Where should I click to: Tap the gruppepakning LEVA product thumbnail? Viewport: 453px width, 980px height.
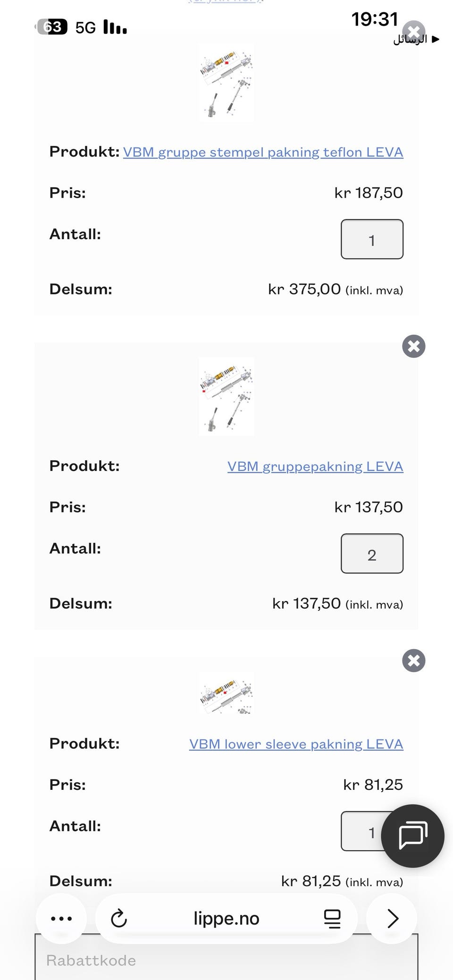[226, 396]
